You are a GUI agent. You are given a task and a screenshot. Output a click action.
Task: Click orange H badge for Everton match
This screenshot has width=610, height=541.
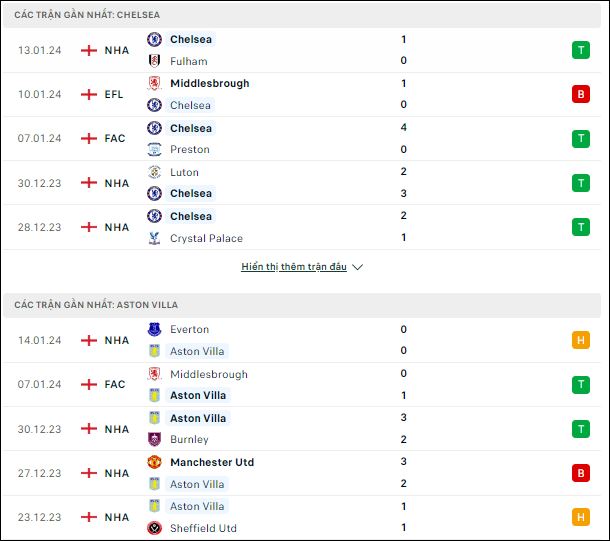click(x=581, y=340)
